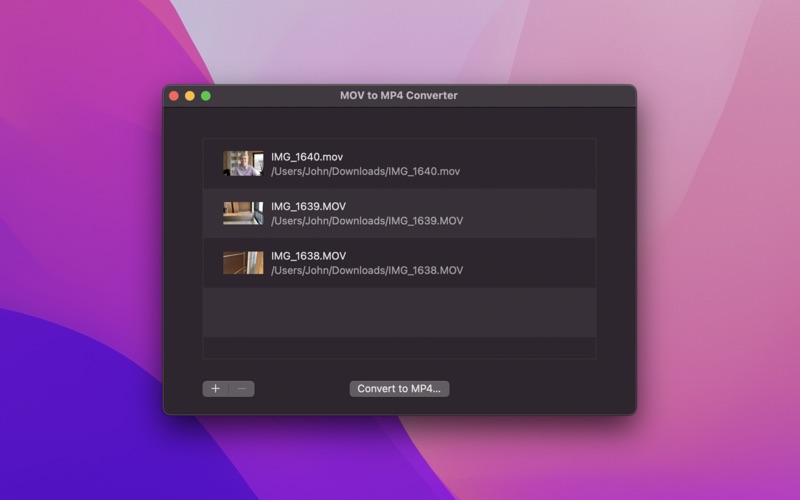Viewport: 800px width, 500px height.
Task: Click the MOV to MP4 Converter title
Action: [x=399, y=95]
